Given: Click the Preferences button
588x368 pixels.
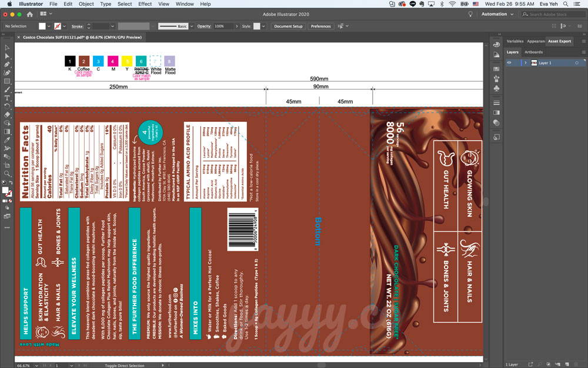Looking at the screenshot, I should click(320, 26).
